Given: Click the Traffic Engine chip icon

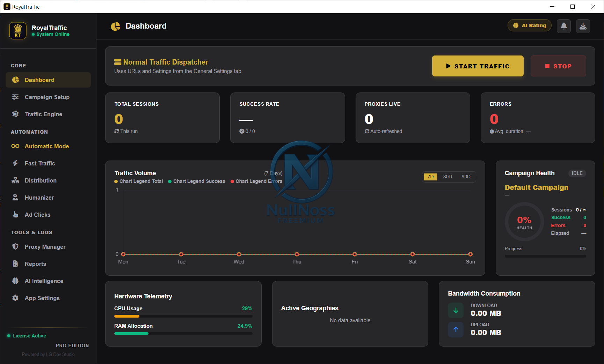Looking at the screenshot, I should (15, 114).
